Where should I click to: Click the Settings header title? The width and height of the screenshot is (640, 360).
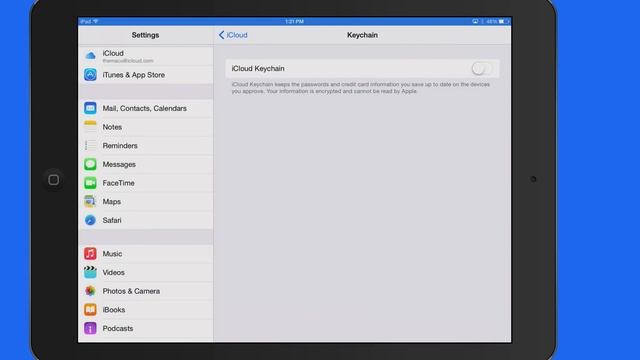click(x=145, y=35)
